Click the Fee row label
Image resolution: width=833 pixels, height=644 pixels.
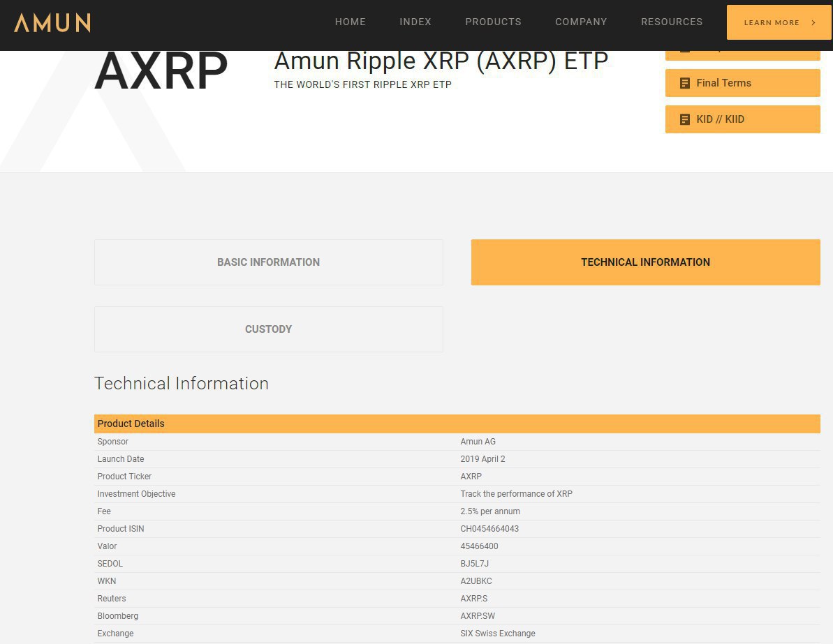click(x=103, y=511)
